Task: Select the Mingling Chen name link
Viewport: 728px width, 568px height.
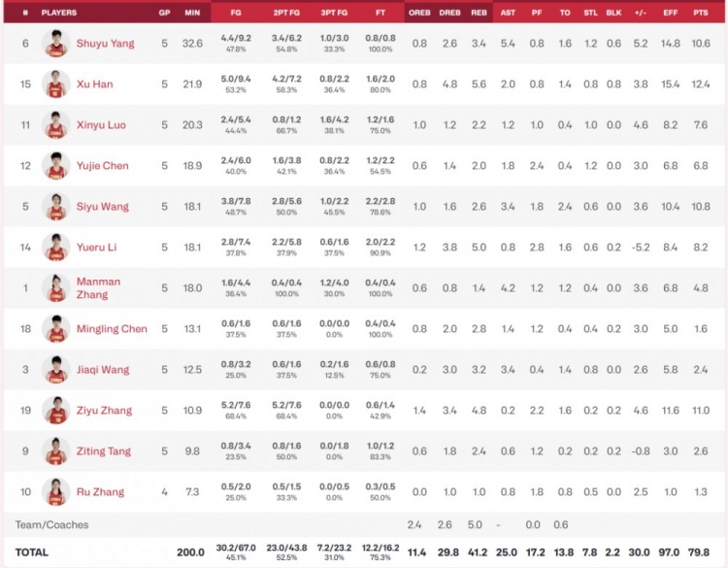Action: pos(112,329)
